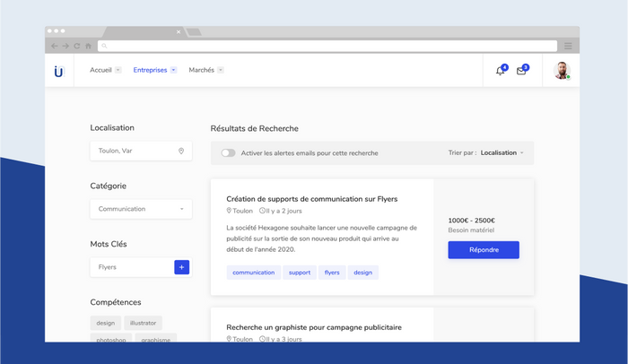
Task: Expand the Marchés menu
Action: (x=205, y=70)
